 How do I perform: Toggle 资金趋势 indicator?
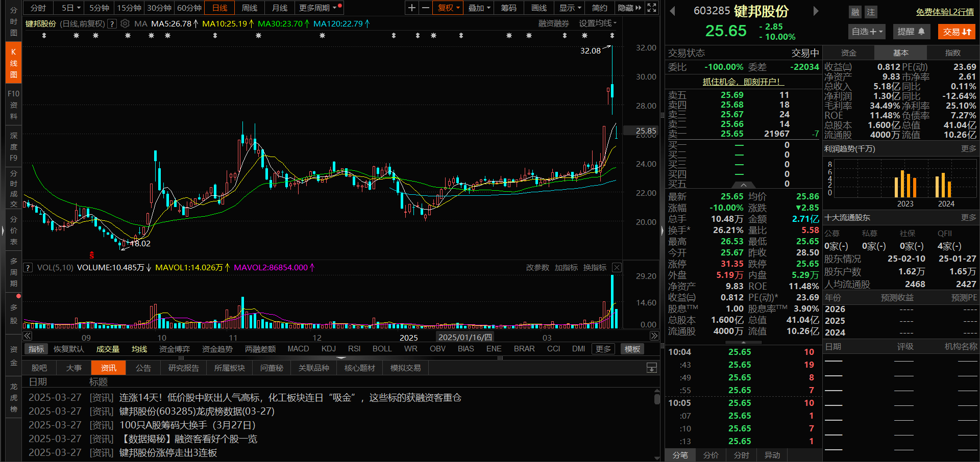[217, 349]
